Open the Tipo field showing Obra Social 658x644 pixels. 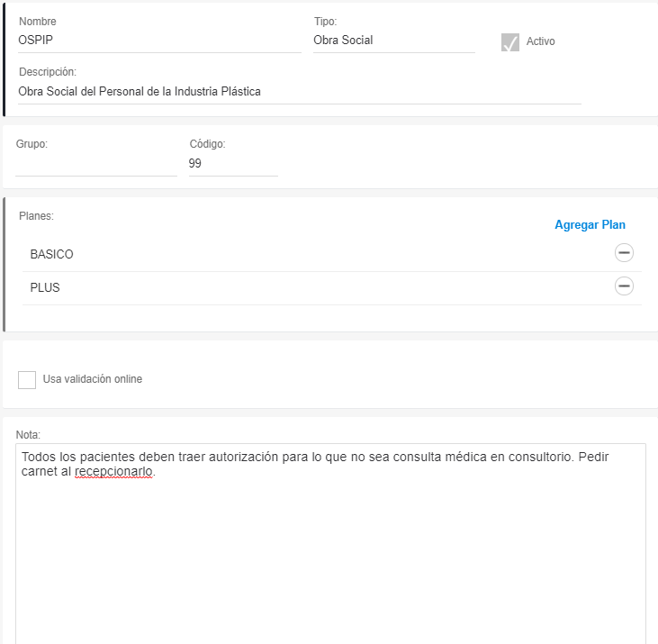point(393,41)
